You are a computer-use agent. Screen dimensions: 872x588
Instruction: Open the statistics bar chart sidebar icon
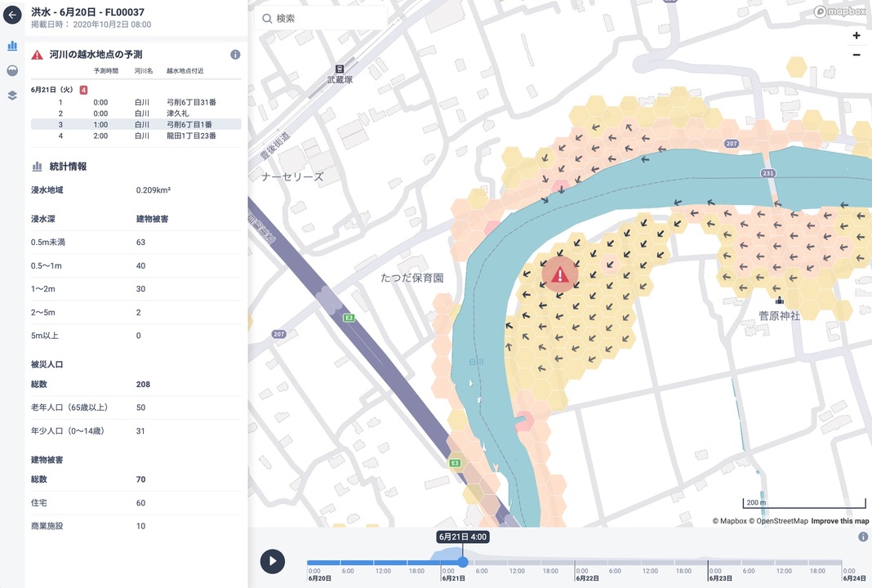(x=12, y=46)
